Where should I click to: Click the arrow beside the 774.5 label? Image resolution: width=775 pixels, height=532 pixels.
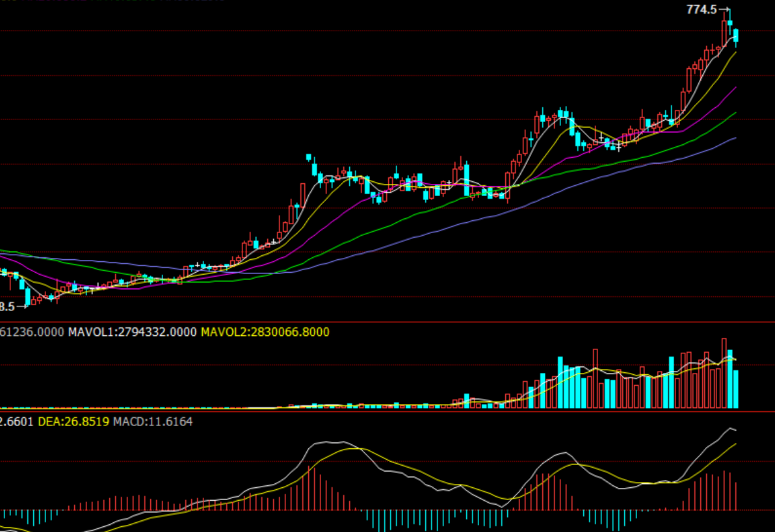pyautogui.click(x=725, y=10)
